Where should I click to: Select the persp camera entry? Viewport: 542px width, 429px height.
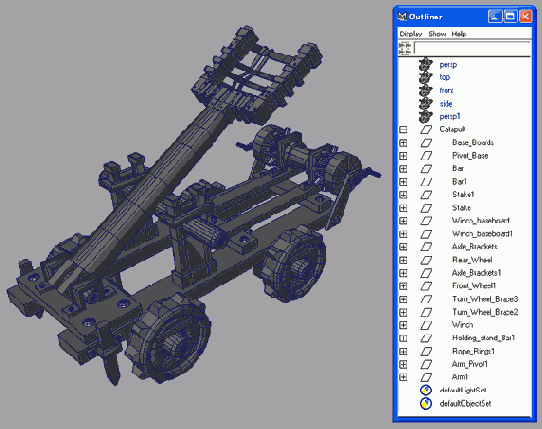click(x=448, y=65)
